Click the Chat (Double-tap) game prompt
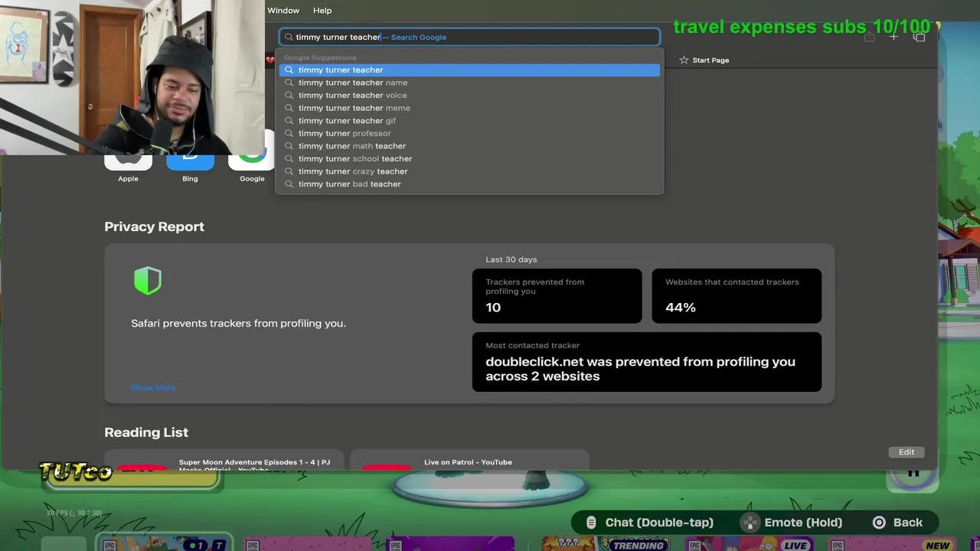Screen dimensions: 980x551 tap(649, 523)
